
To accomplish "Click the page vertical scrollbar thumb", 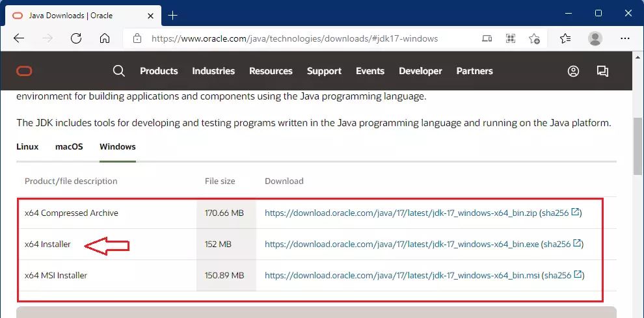I will coord(637,148).
